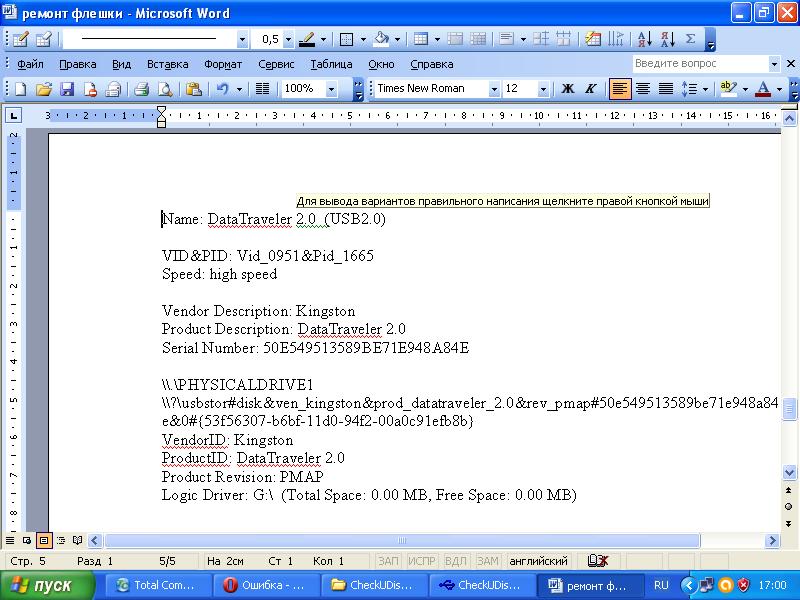Click the horizontal scrollbar thumb
This screenshot has height=600, width=800.
point(402,540)
